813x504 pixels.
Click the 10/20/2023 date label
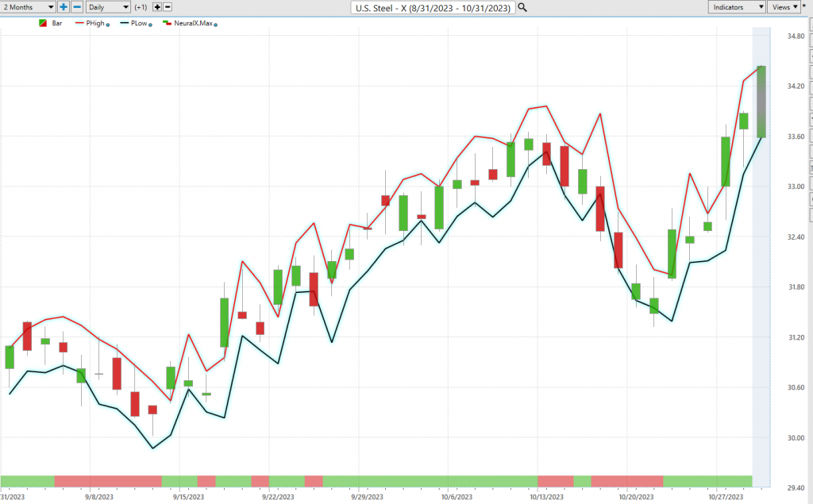point(636,497)
